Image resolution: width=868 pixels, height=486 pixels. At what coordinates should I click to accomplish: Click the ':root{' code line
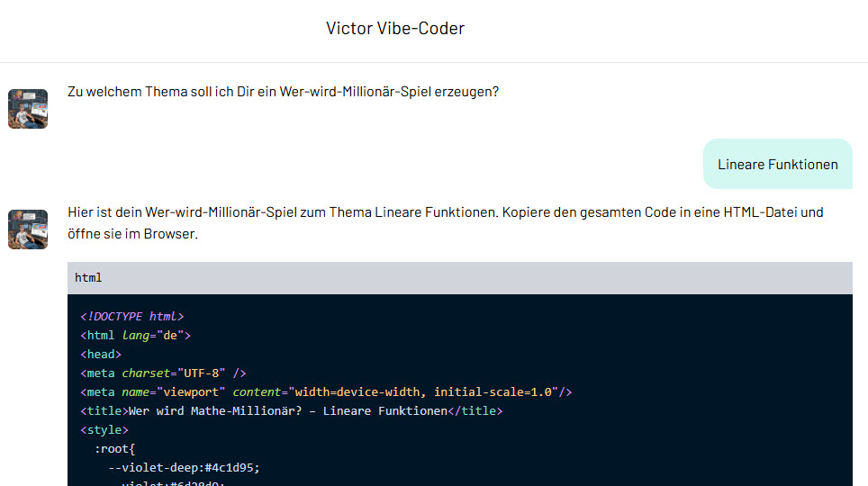[114, 449]
